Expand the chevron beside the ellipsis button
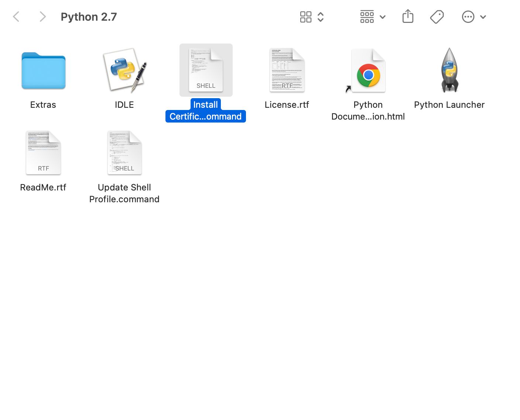Image resolution: width=520 pixels, height=420 pixels. (483, 17)
